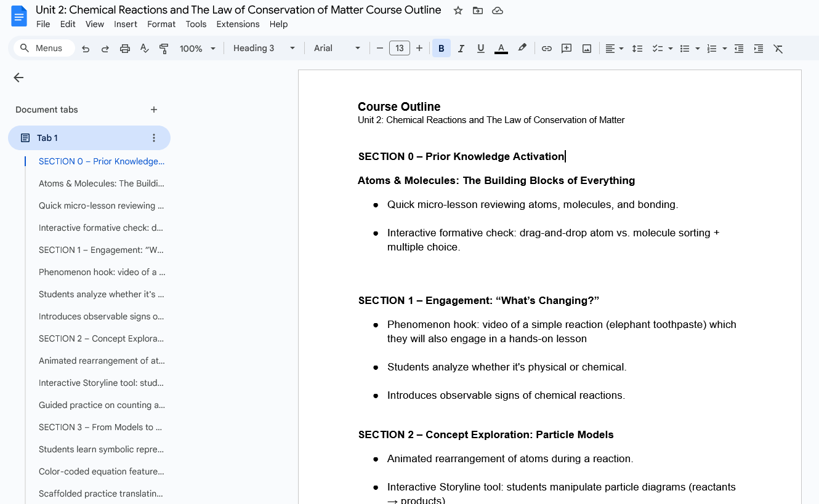Screen dimensions: 819x504
Task: Open the Extensions menu
Action: 238,24
